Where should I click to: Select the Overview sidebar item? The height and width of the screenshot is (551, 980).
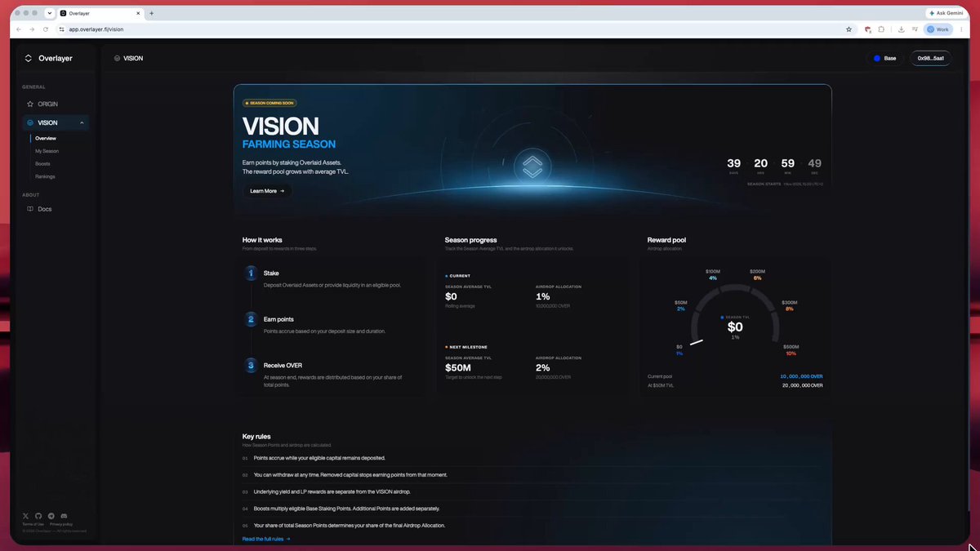(46, 138)
